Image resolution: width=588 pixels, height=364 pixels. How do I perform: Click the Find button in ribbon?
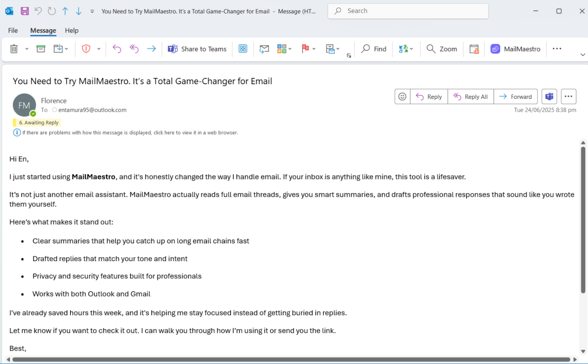[x=374, y=49]
